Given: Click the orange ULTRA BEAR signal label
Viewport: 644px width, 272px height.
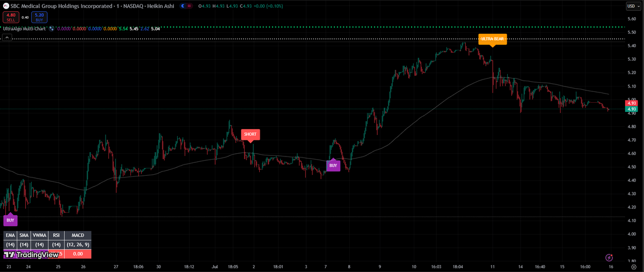Looking at the screenshot, I should [493, 39].
